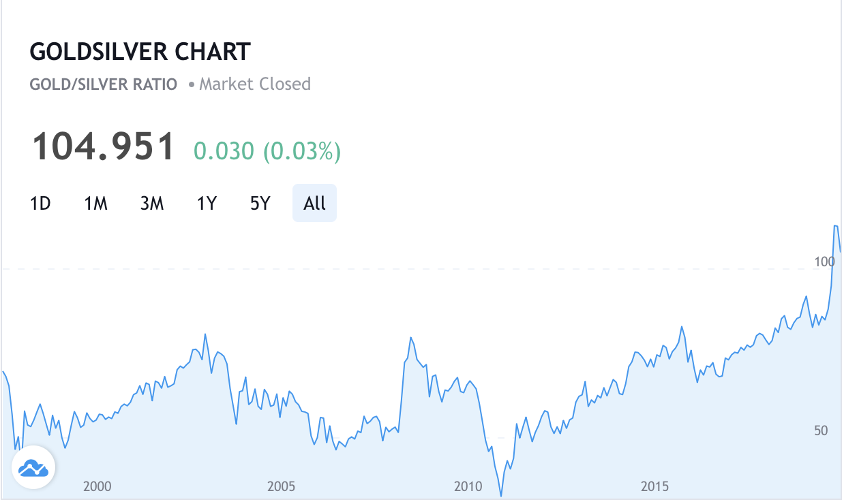Click the 2005 year axis label

pos(282,486)
